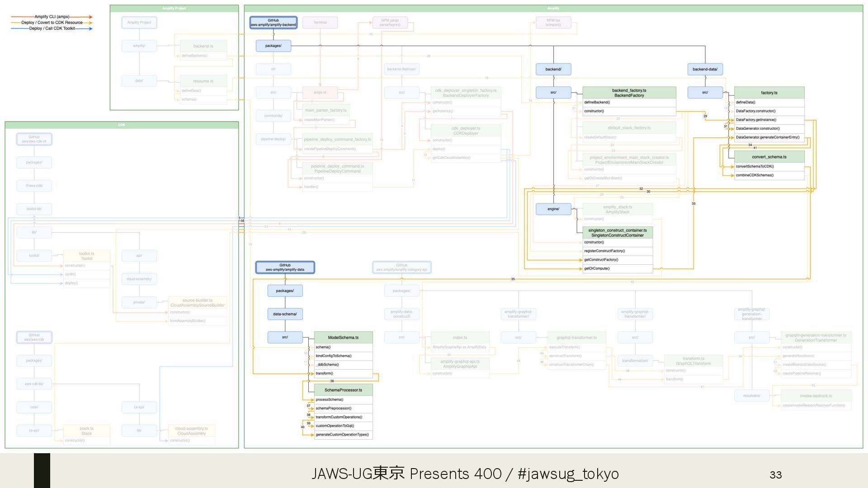Image resolution: width=868 pixels, height=488 pixels.
Task: Click the factory.ts file header
Action: (769, 93)
